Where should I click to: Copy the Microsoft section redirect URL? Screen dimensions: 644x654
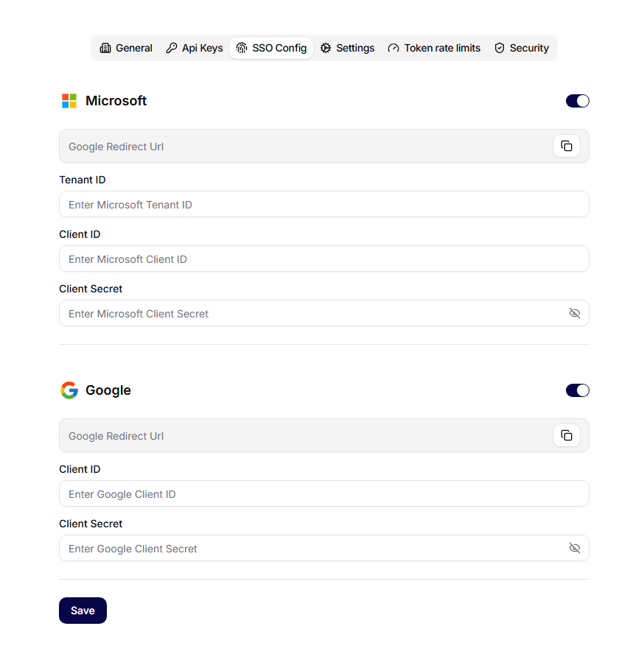point(566,146)
